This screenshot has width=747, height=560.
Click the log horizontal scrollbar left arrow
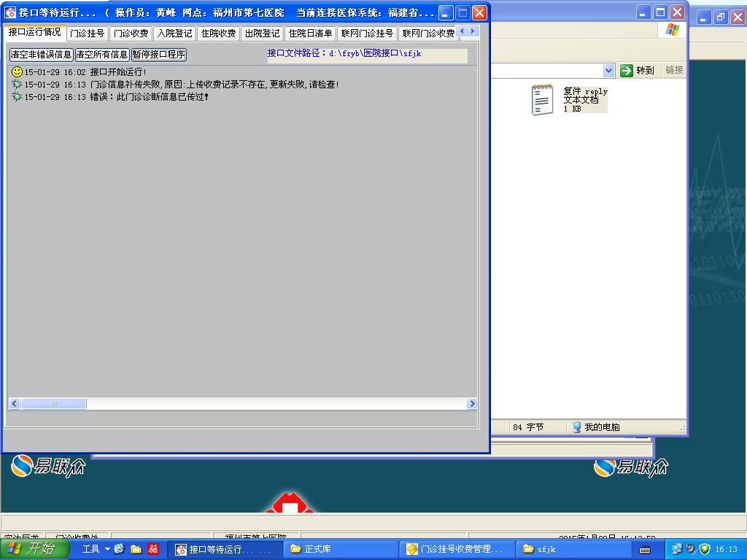coord(15,404)
